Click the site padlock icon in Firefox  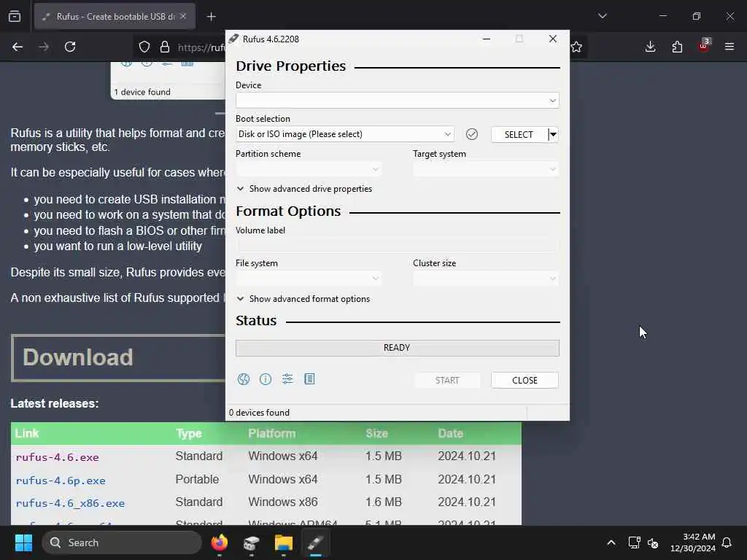coord(165,47)
